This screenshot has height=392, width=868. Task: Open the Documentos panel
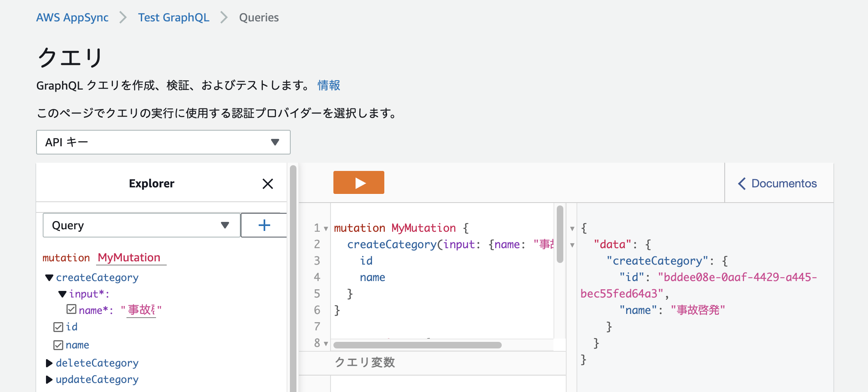(x=778, y=183)
